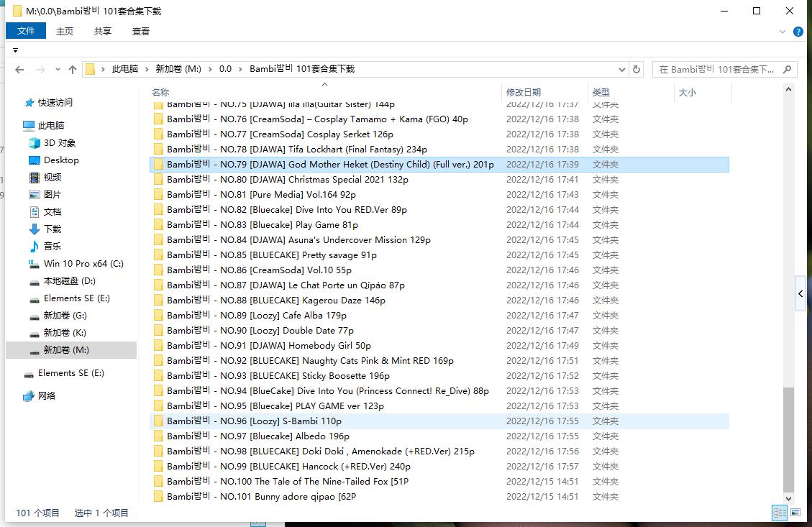Select NO.99 Hancock (+RED.Ver) 240p folder
Screen dimensions: 812x527
439,467
